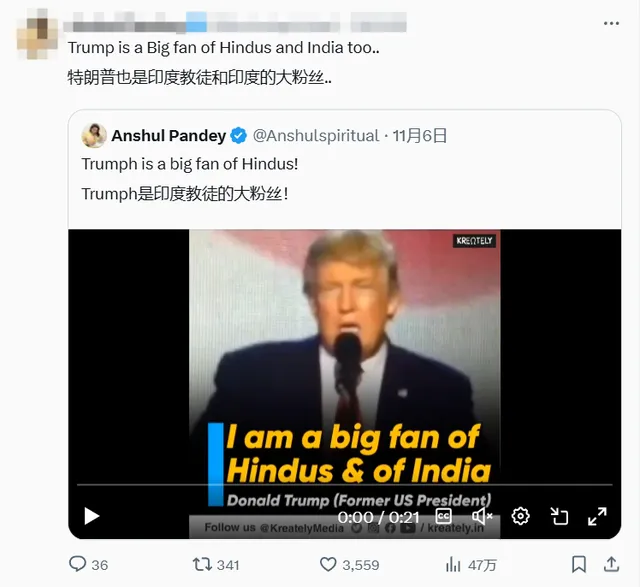
Task: Share this post via share icon
Action: click(x=609, y=564)
